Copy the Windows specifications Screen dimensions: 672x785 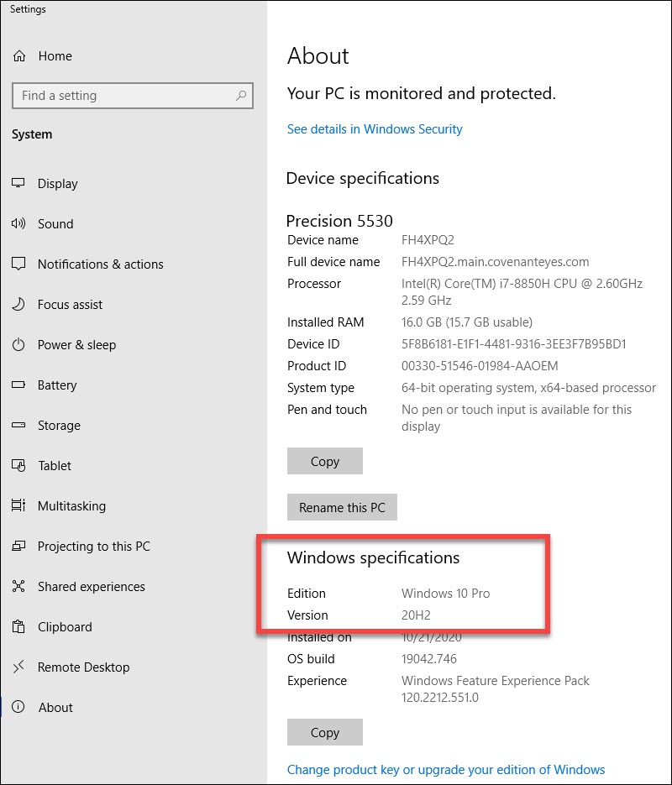click(x=324, y=732)
